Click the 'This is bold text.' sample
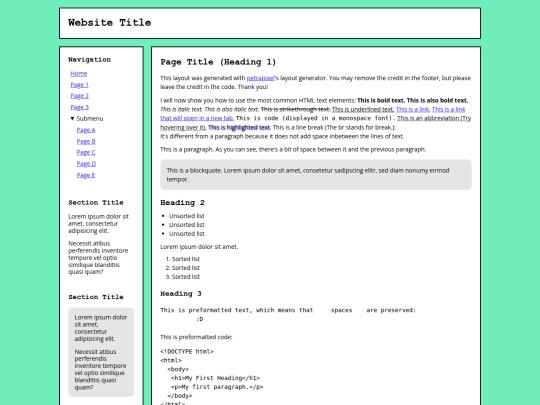Screen dimensions: 540x405 381,101
